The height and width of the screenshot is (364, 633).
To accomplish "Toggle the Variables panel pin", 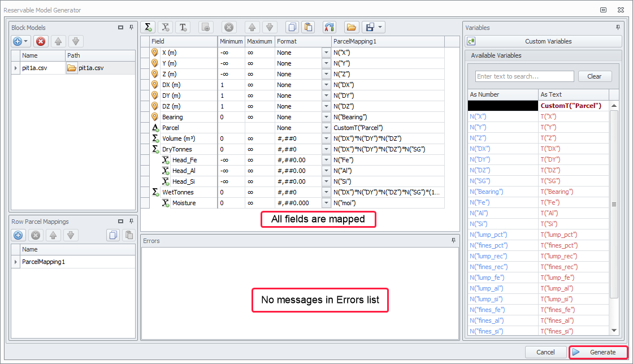I will (618, 27).
